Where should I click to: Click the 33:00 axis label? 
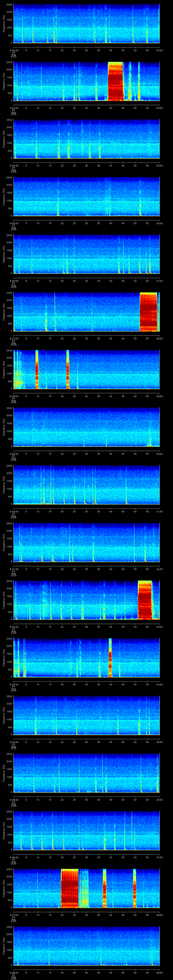point(159,627)
